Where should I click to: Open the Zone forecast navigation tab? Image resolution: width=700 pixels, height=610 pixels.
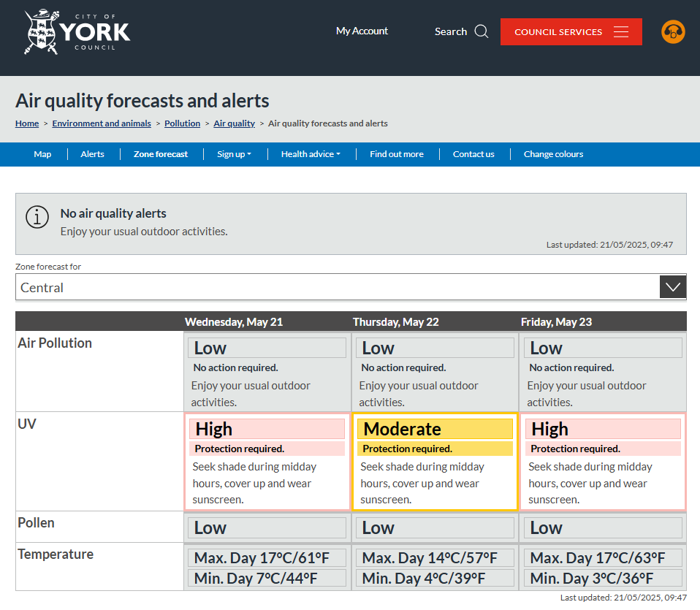[x=161, y=154]
